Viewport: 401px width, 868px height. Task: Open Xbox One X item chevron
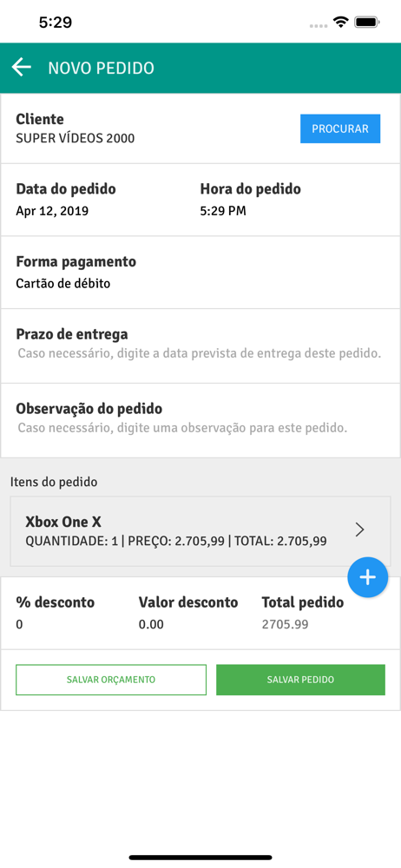pyautogui.click(x=360, y=529)
